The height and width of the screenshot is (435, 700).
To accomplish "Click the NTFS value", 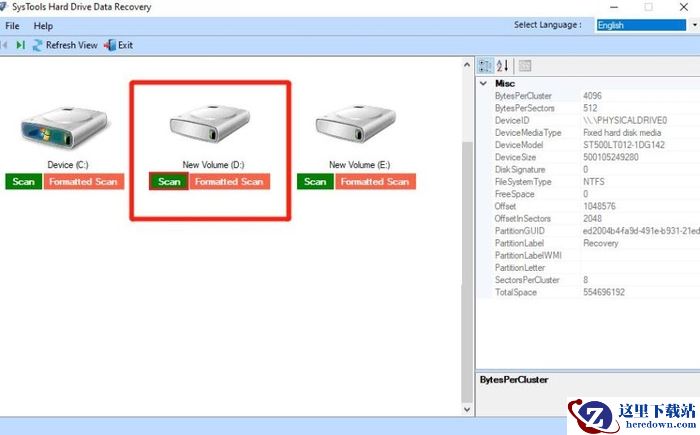I will coord(594,182).
